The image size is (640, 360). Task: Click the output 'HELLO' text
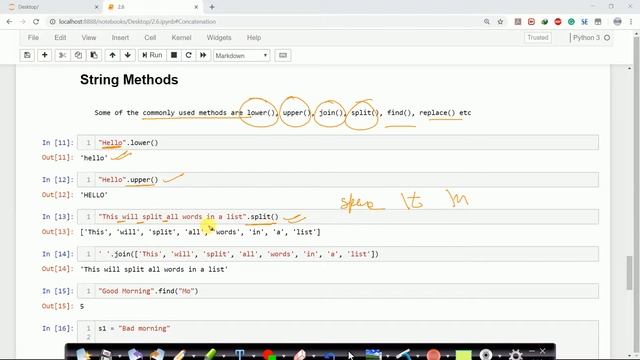(x=94, y=195)
